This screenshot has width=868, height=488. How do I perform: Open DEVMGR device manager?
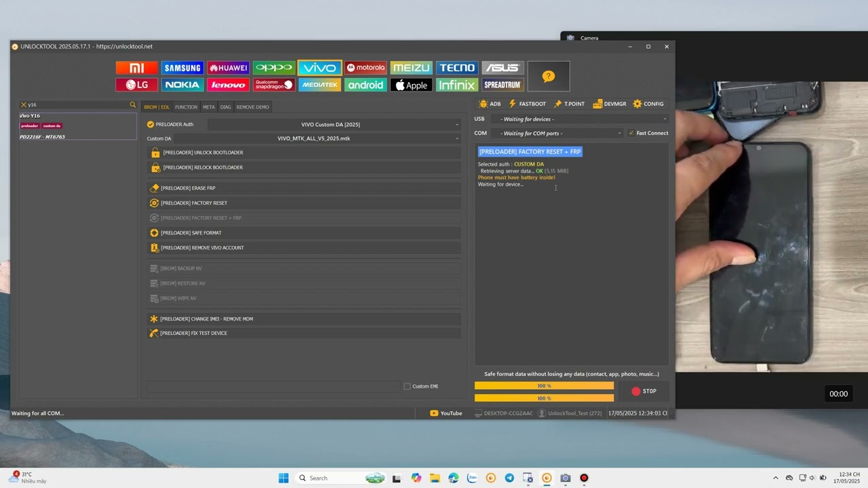[x=609, y=104]
